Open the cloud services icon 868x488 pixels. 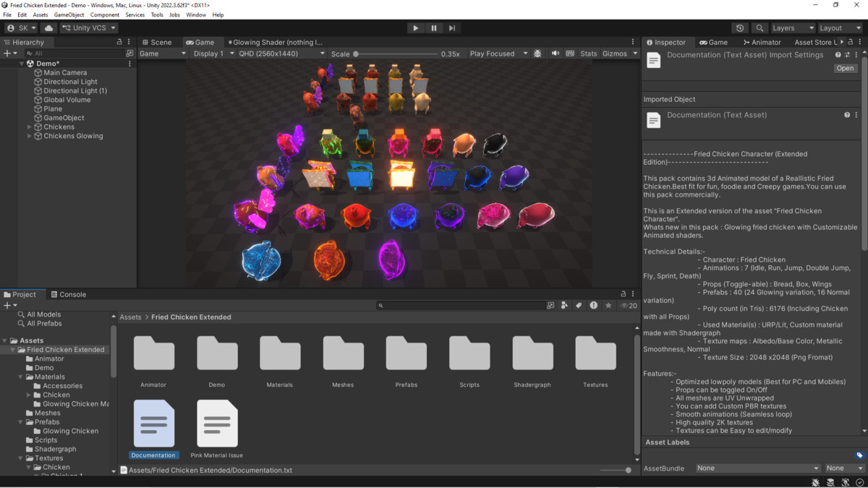[49, 28]
